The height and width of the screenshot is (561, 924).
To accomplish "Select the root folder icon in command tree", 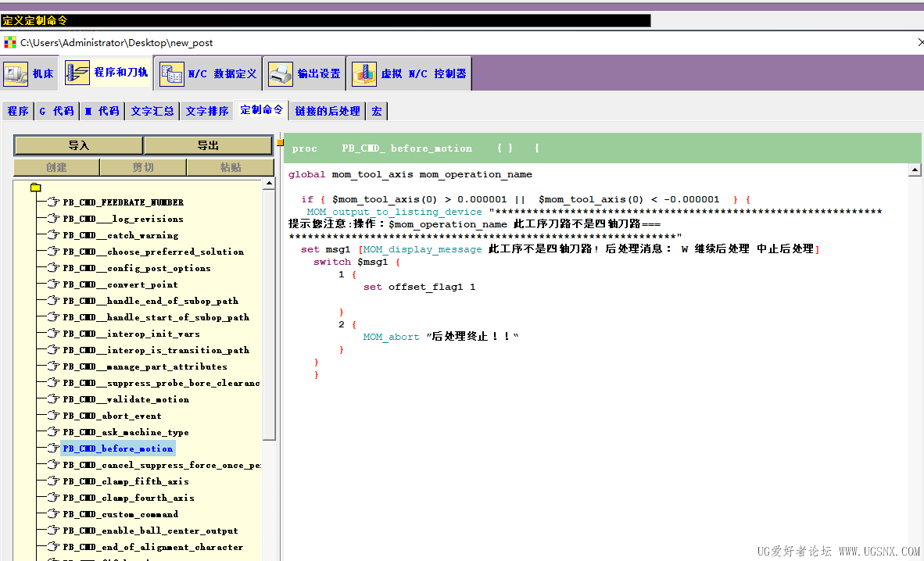I will pyautogui.click(x=35, y=188).
